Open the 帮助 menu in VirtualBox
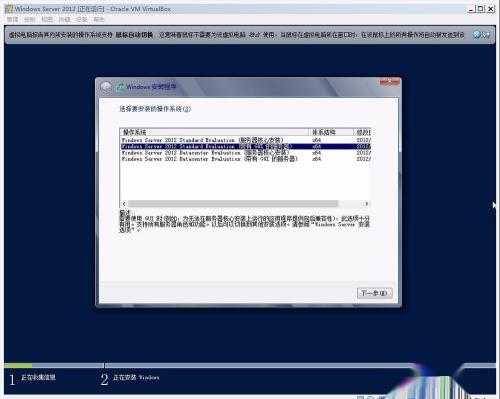Image resolution: width=500 pixels, height=399 pixels. coord(99,20)
